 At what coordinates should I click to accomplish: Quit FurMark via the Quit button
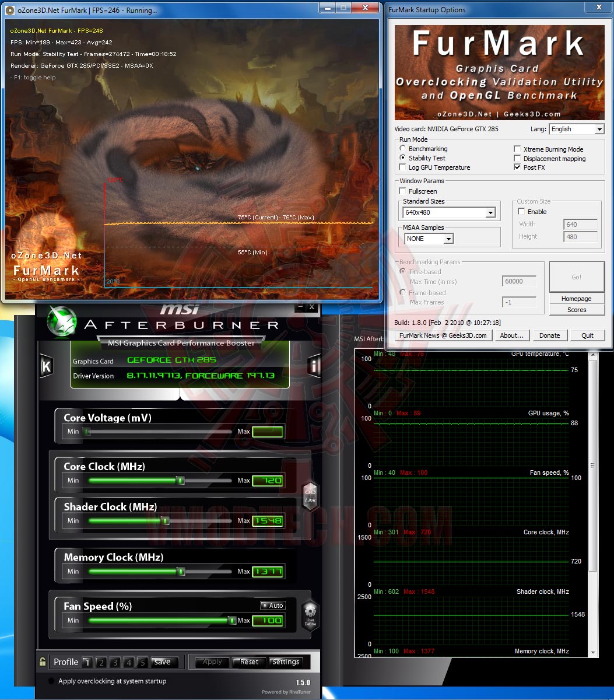coord(587,335)
